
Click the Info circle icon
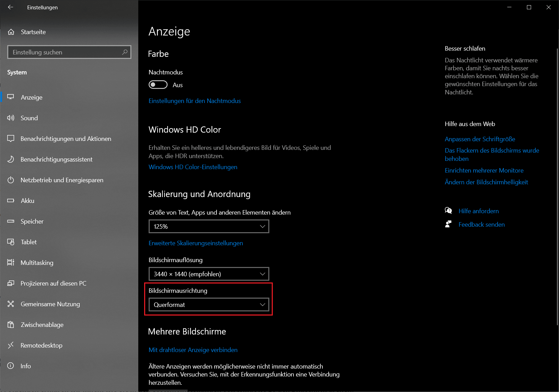tap(11, 366)
